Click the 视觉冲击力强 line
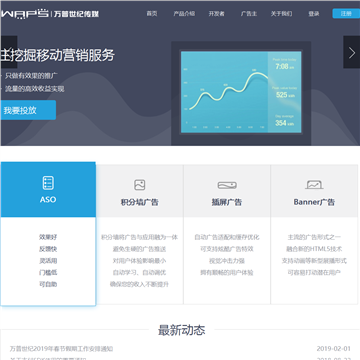The image size is (360, 360). point(227,261)
